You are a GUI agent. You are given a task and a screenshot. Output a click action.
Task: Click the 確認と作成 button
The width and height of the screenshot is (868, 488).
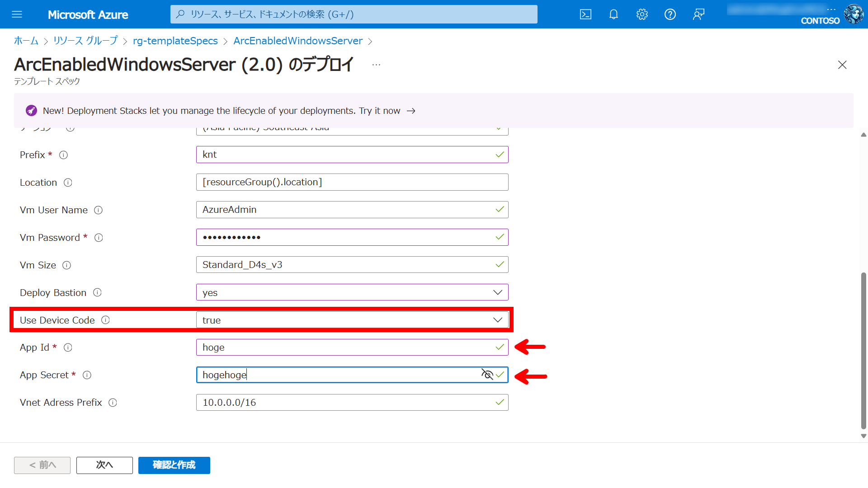174,465
